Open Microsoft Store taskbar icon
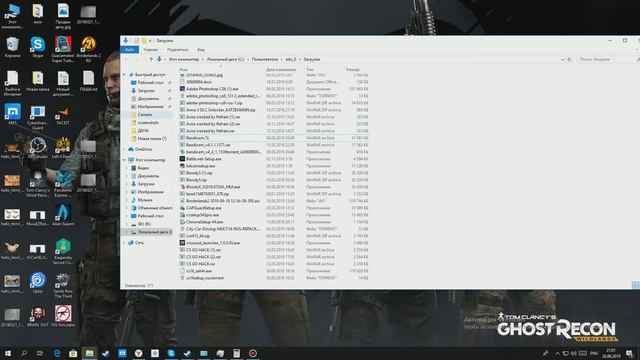This screenshot has width=640, height=360. 73,353
